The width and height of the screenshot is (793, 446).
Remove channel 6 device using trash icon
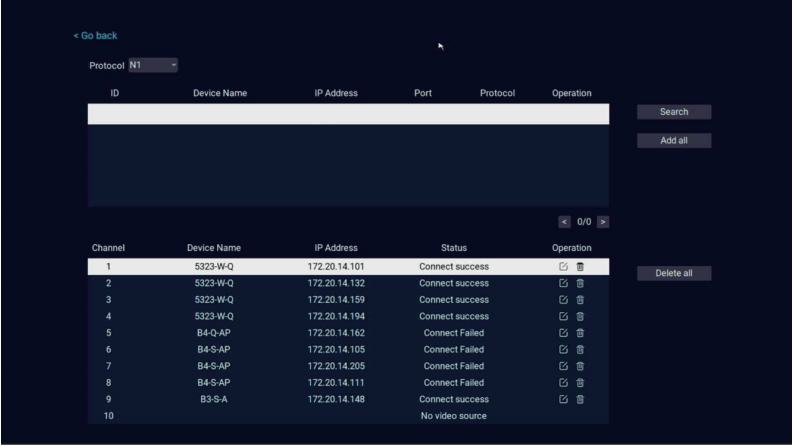point(580,350)
